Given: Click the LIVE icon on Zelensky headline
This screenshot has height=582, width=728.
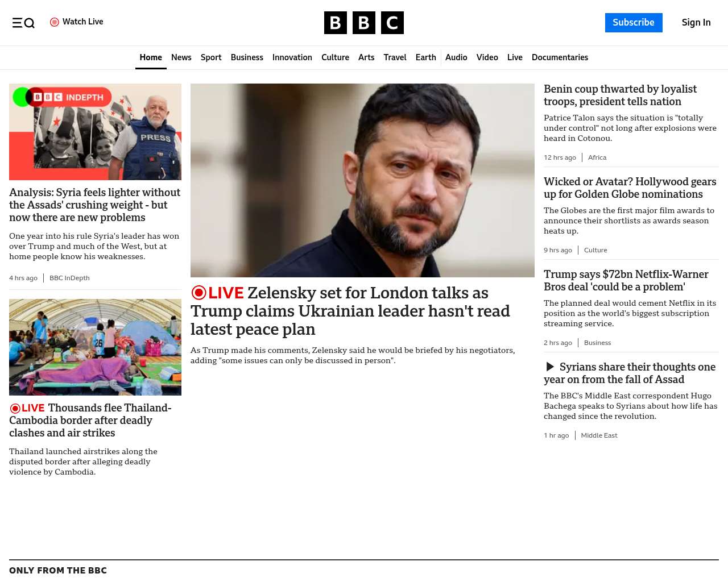Looking at the screenshot, I should point(198,293).
